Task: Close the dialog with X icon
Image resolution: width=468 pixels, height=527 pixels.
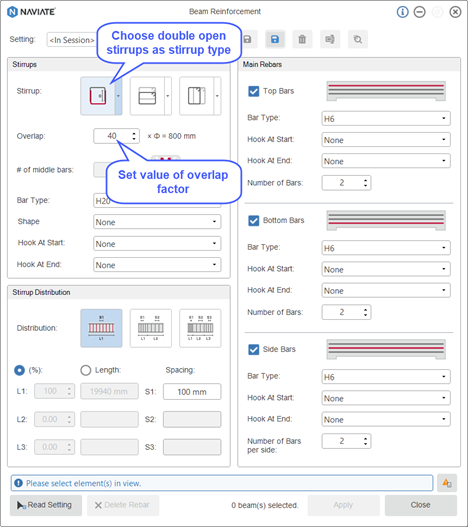Action: pyautogui.click(x=455, y=12)
